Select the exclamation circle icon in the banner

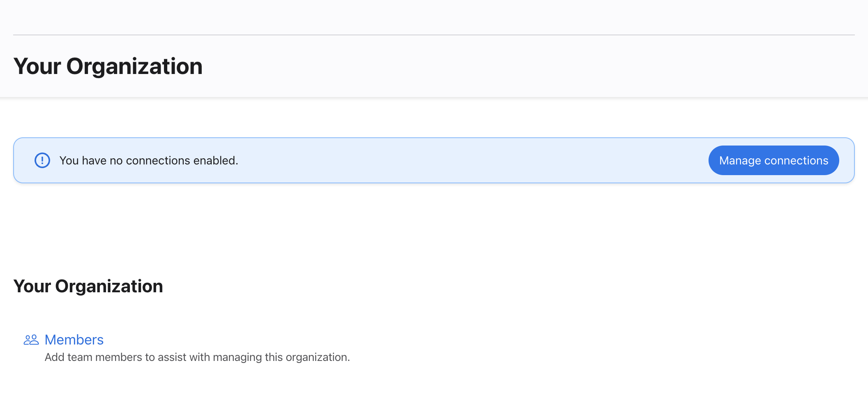pos(42,160)
